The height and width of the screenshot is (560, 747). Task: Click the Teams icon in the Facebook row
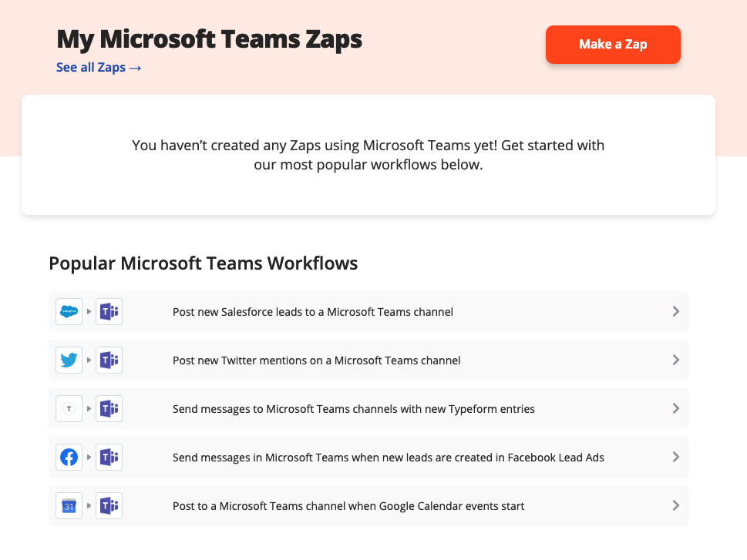(x=109, y=457)
